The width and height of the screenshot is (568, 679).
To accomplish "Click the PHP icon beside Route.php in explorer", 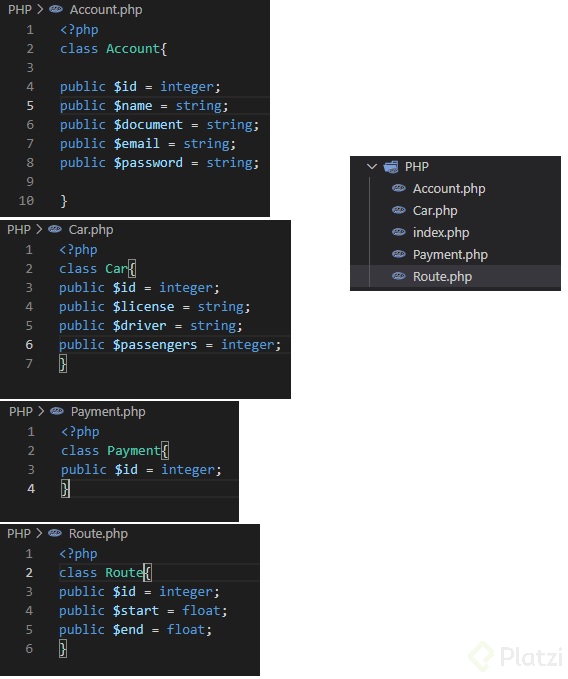I will click(x=398, y=276).
